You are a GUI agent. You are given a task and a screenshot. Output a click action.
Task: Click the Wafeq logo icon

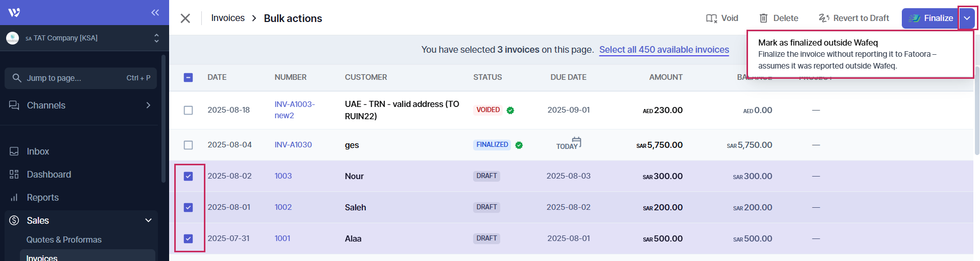[x=14, y=12]
